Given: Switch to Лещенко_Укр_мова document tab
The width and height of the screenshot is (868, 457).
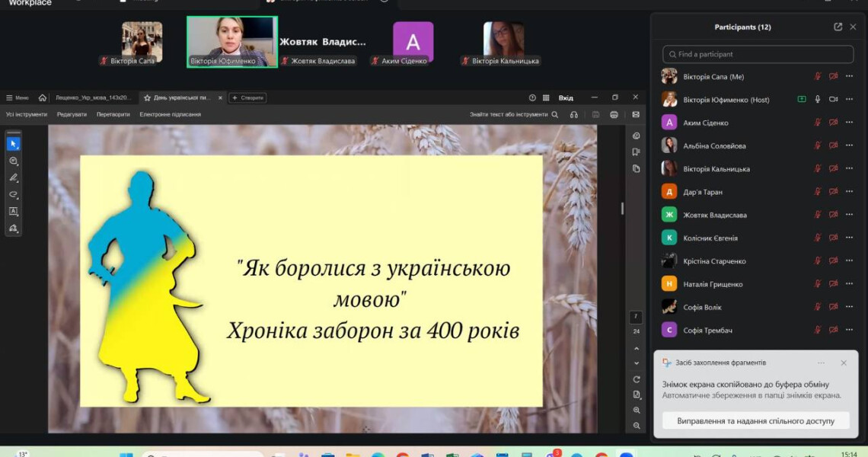Looking at the screenshot, I should click(x=92, y=97).
